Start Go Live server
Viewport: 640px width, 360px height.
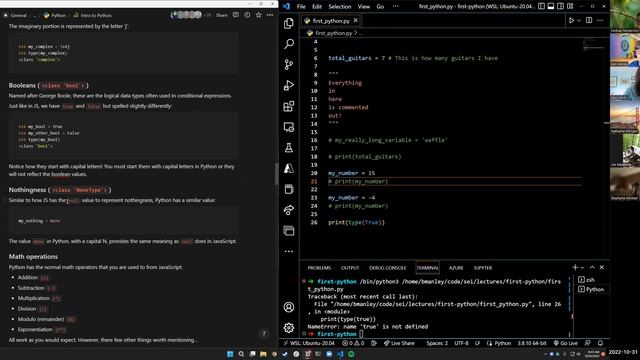(565, 343)
